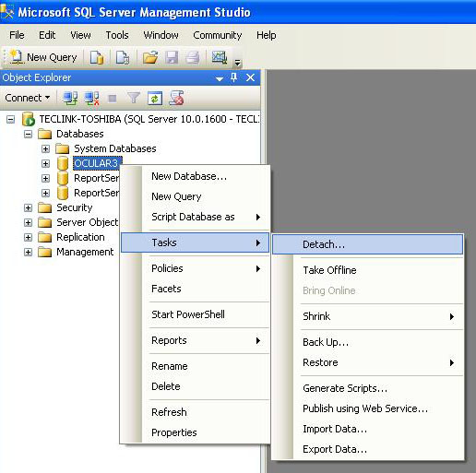Image resolution: width=476 pixels, height=473 pixels.
Task: Click the Connect Object Explorer icon
Action: coord(70,99)
